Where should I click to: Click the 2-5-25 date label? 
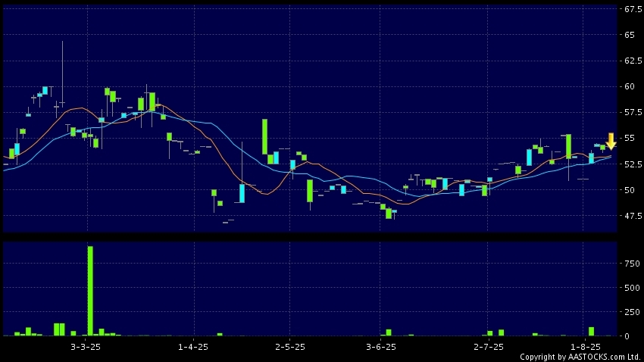290,347
